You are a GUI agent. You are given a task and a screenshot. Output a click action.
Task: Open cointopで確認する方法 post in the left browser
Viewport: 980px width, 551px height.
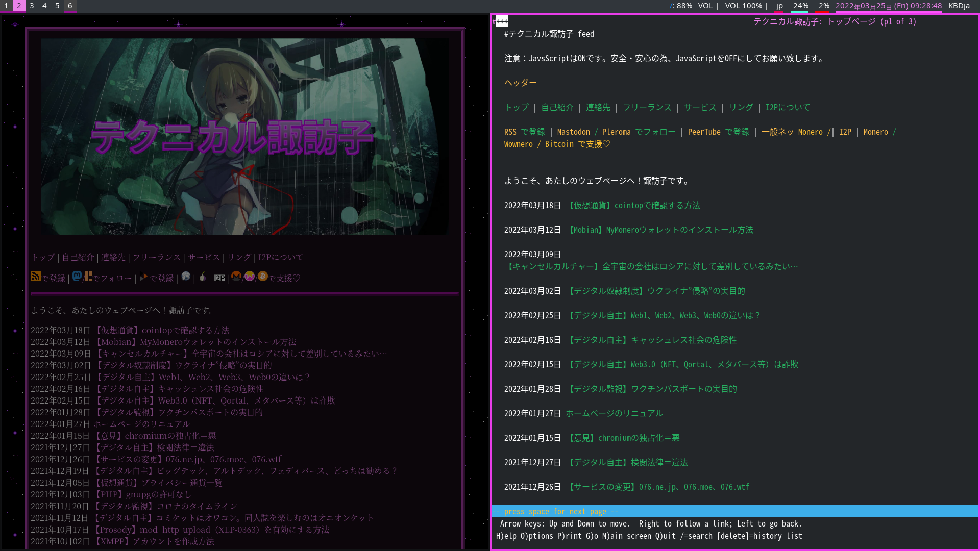(162, 330)
